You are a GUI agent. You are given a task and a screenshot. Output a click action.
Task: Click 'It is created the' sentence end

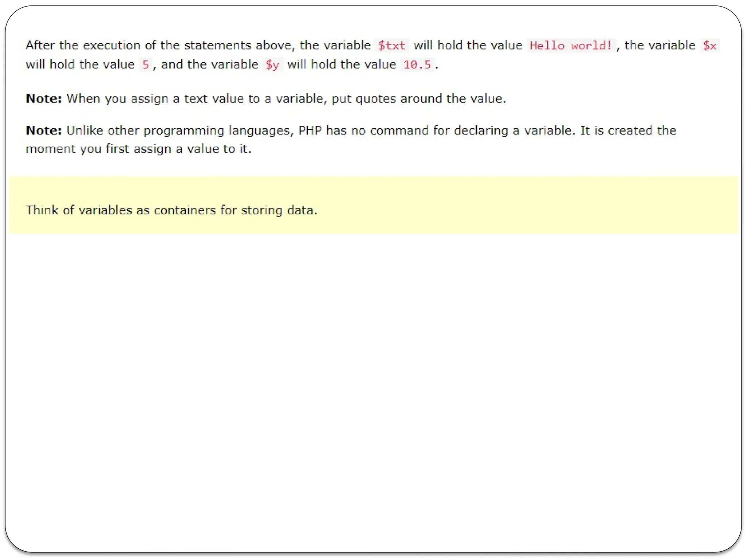click(x=628, y=131)
